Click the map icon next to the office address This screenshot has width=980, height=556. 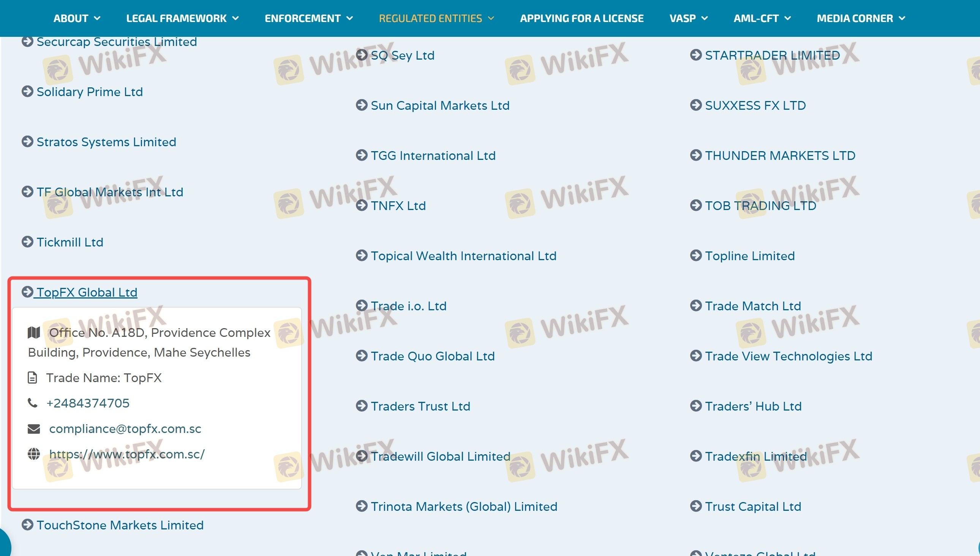pos(33,333)
